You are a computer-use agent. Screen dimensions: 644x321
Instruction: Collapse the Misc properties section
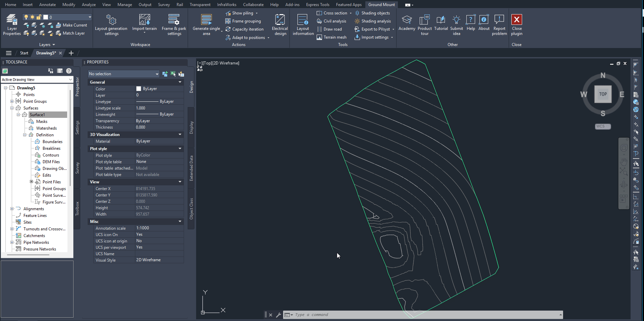pyautogui.click(x=180, y=222)
